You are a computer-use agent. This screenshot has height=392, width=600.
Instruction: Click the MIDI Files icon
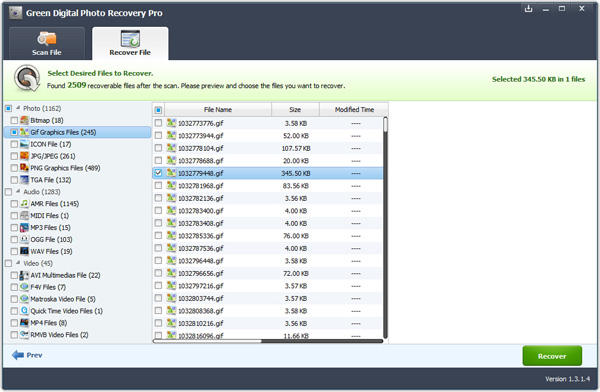24,215
